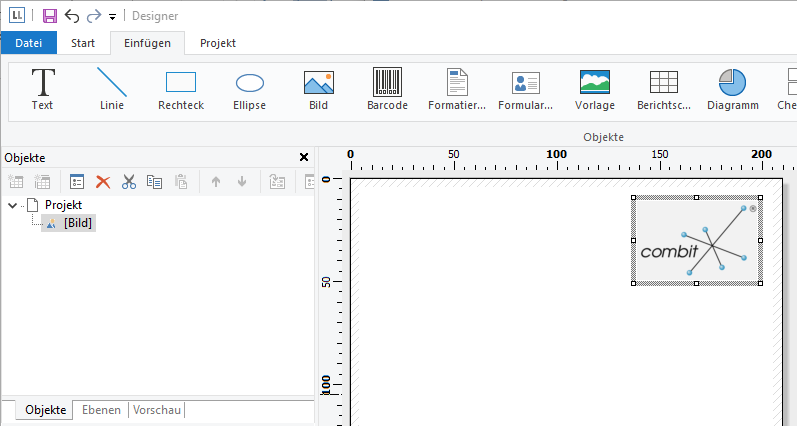This screenshot has width=797, height=426.
Task: Insert a Text object
Action: (42, 88)
